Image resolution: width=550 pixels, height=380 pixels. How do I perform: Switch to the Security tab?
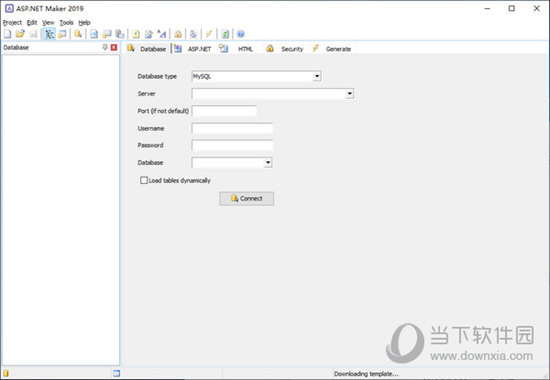[284, 49]
